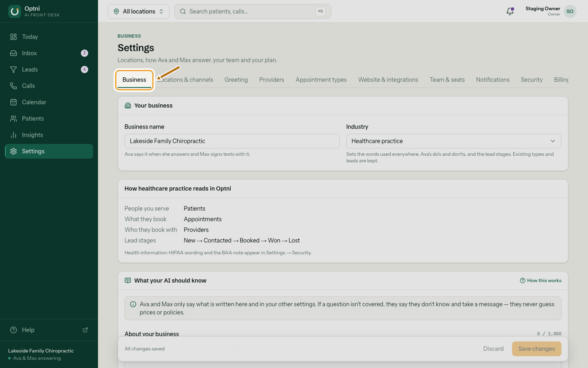Edit the Business name field
This screenshot has width=588, height=368.
pos(232,141)
